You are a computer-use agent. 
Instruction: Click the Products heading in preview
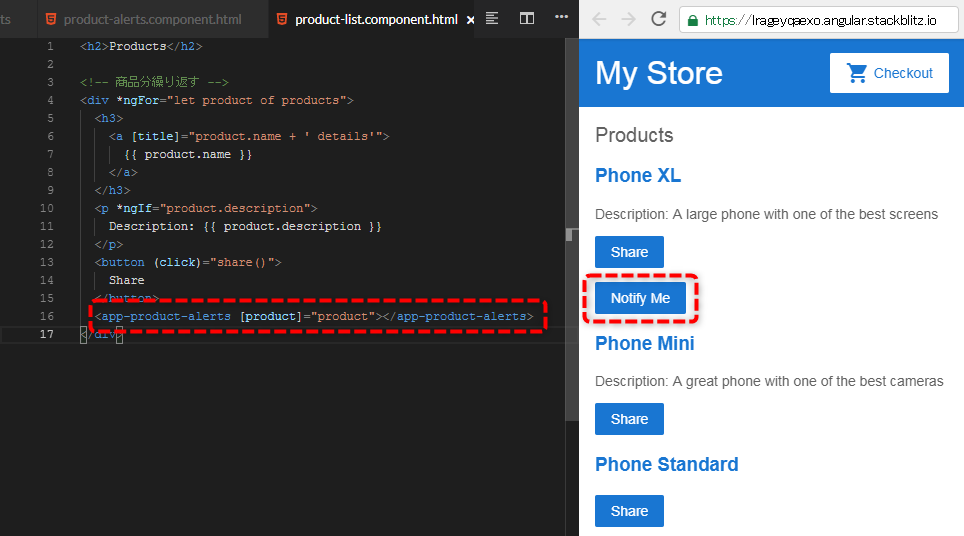point(634,135)
